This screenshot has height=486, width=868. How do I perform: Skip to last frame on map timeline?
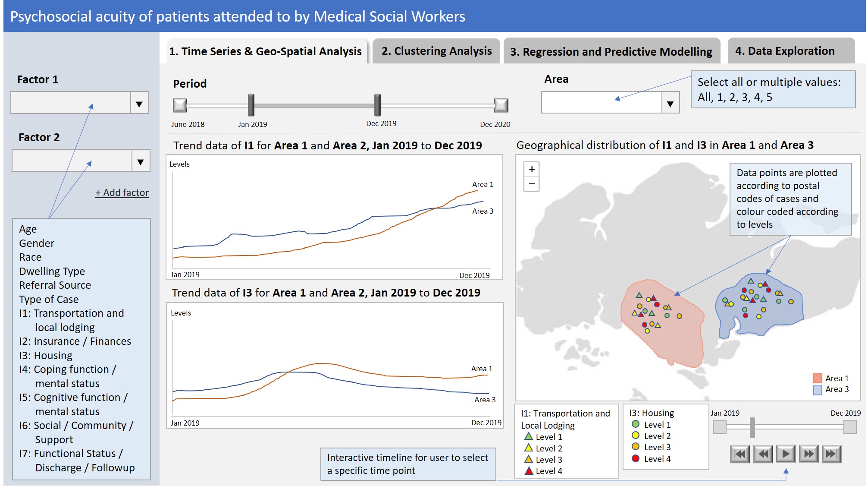[x=831, y=454]
